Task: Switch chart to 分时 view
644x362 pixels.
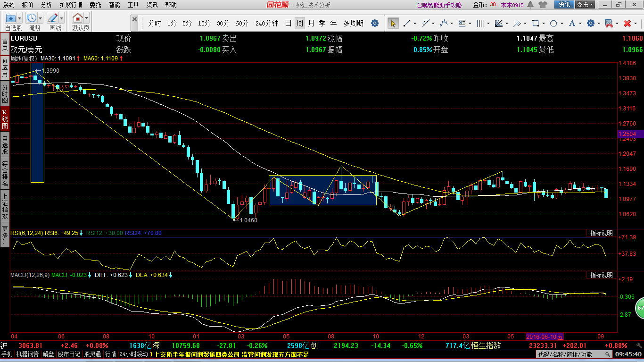Action: (x=155, y=23)
